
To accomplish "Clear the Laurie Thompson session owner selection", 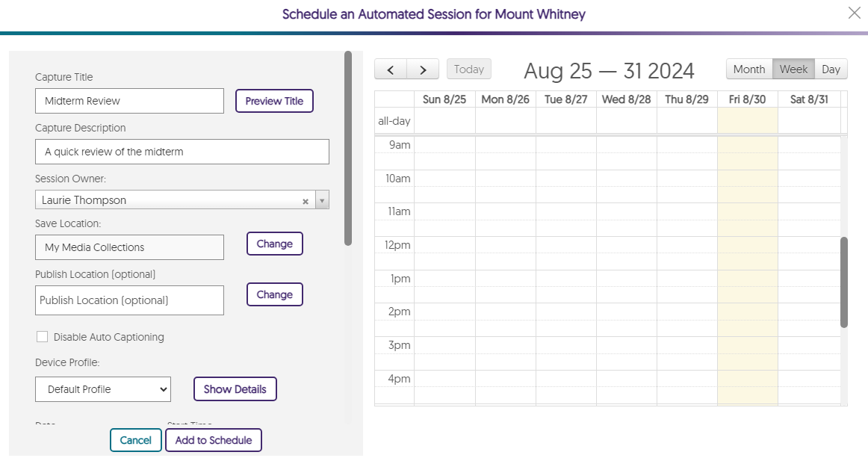I will coord(305,201).
